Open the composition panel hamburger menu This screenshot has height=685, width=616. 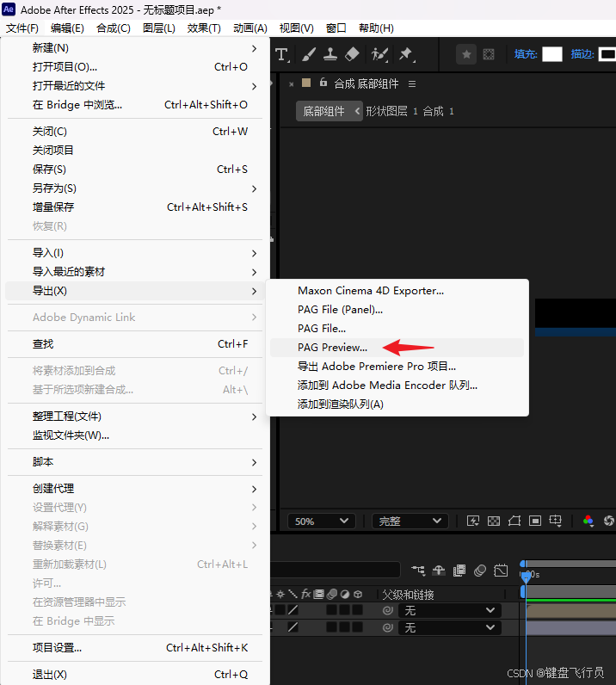412,83
